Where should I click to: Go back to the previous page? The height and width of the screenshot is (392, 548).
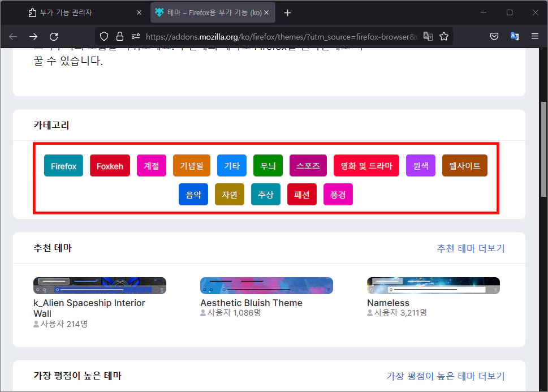tap(13, 36)
